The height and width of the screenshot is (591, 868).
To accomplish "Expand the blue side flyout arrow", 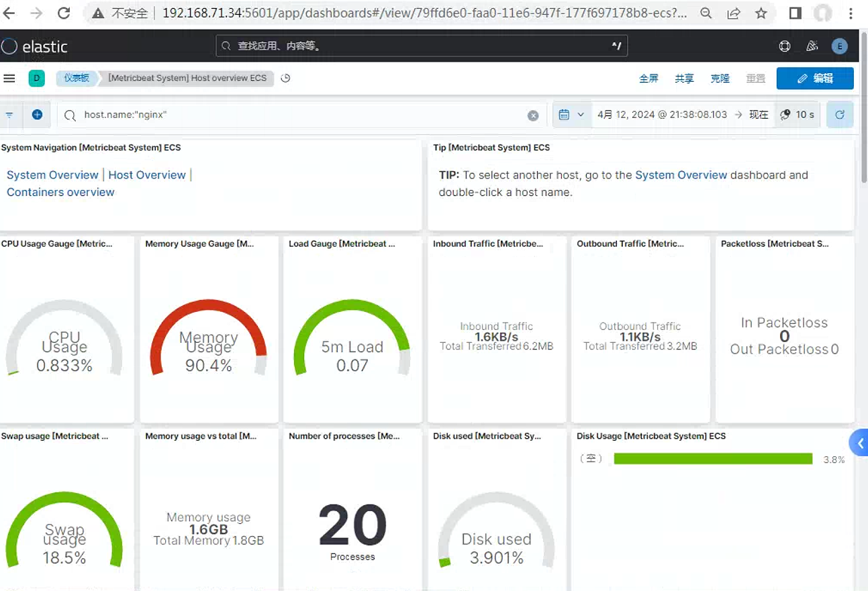I will [x=859, y=443].
